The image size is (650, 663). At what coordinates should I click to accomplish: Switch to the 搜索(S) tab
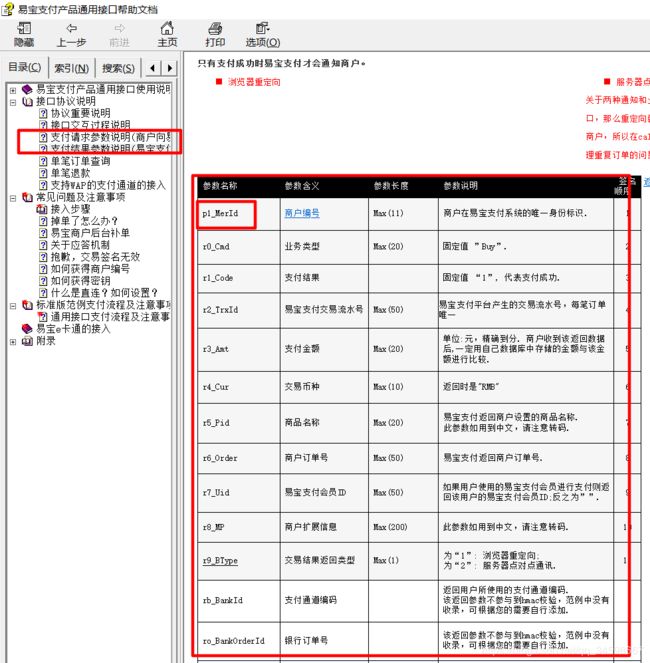tap(118, 68)
